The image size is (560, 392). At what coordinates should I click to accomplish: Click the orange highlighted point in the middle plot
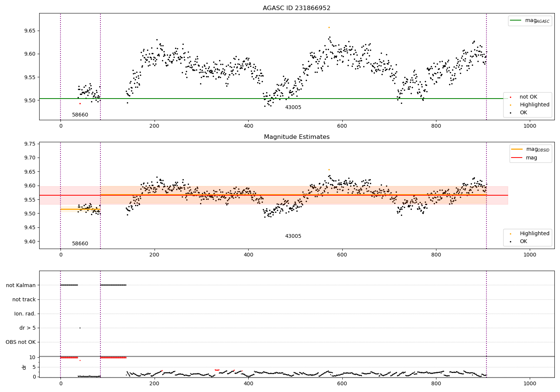[329, 169]
